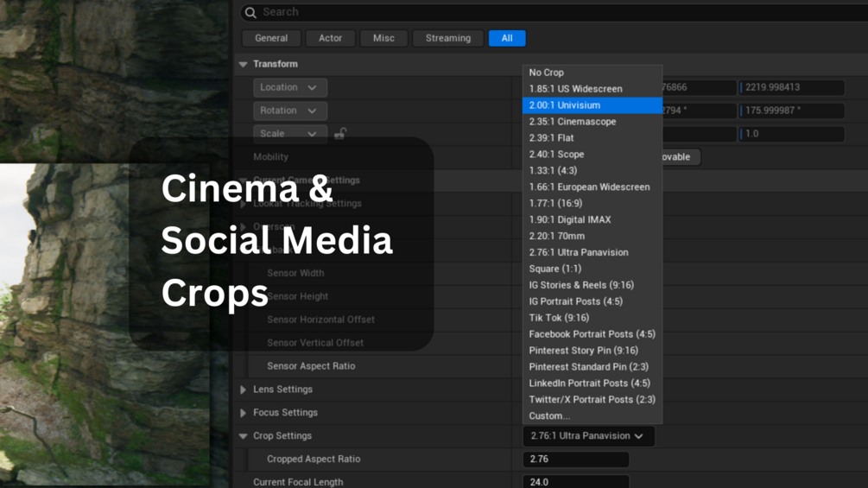Edit the Current Focal Length value 24.0
This screenshot has height=488, width=868.
coord(576,482)
